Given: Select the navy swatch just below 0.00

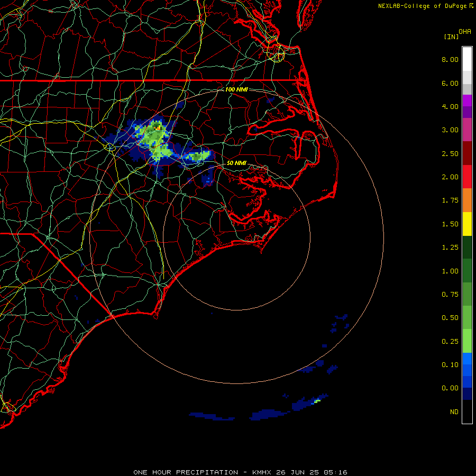Looking at the screenshot, I should pos(467,394).
